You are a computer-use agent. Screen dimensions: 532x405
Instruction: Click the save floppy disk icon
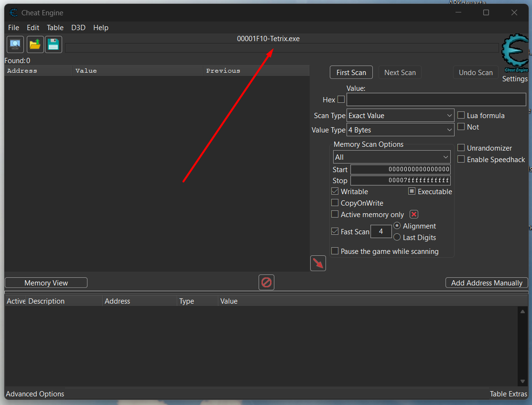(54, 44)
